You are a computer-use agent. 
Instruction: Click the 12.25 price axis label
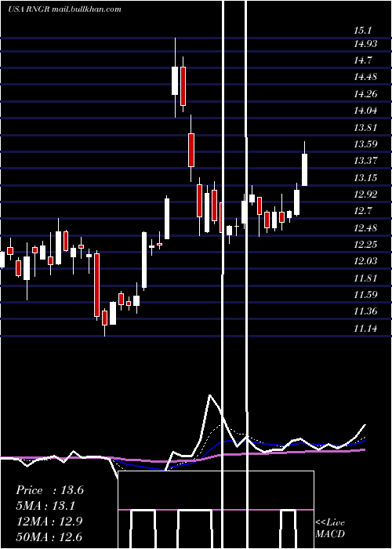[x=365, y=245]
